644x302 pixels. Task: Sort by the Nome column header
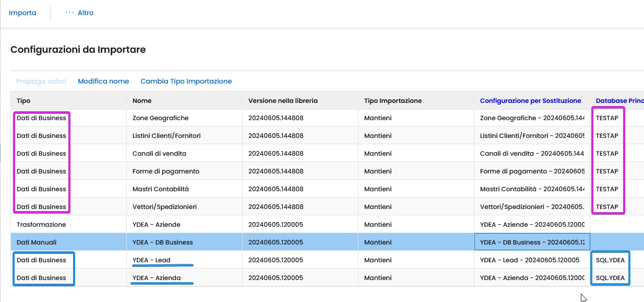[142, 101]
